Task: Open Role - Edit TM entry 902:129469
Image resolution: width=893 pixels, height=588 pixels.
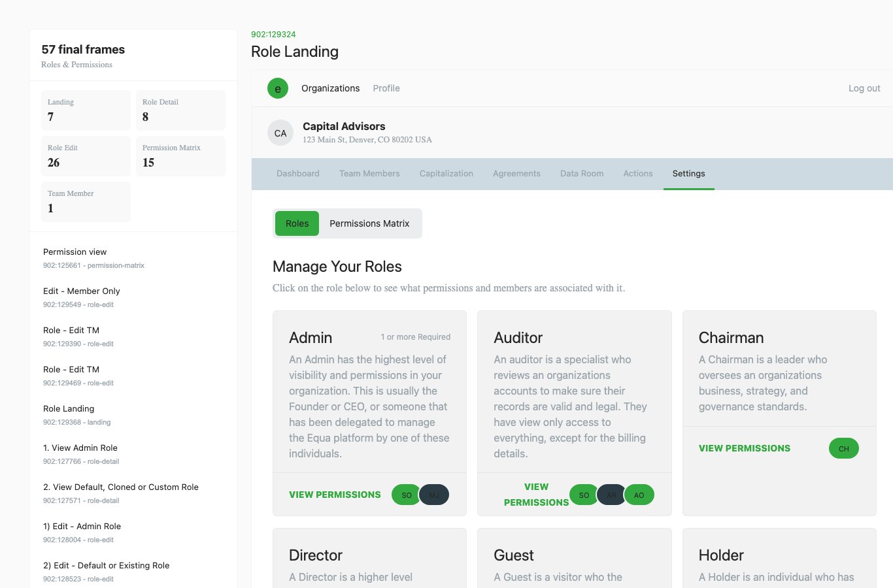Action: (133, 376)
